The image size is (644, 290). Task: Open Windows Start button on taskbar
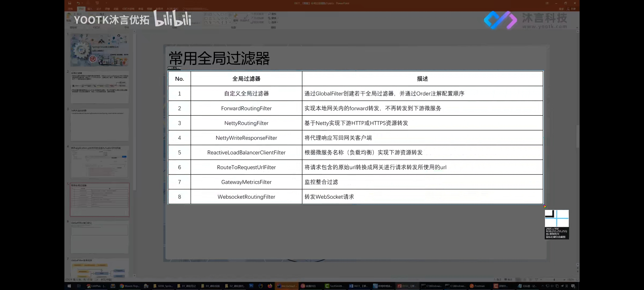[69, 286]
